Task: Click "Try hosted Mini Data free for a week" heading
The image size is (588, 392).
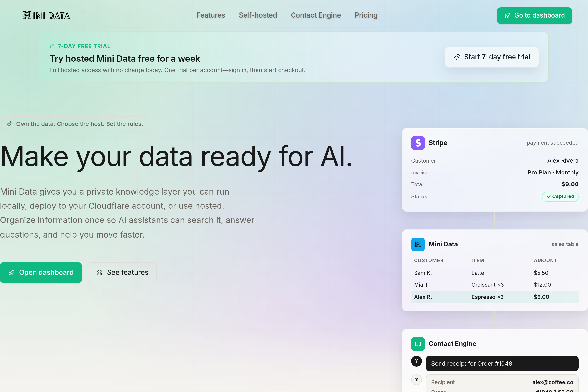Action: point(125,59)
